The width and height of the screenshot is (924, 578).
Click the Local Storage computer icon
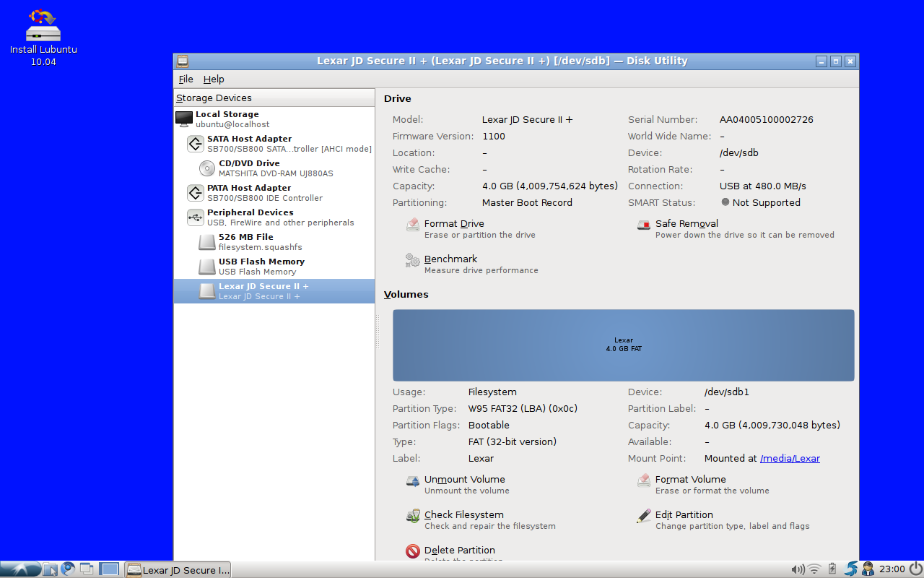click(x=184, y=119)
